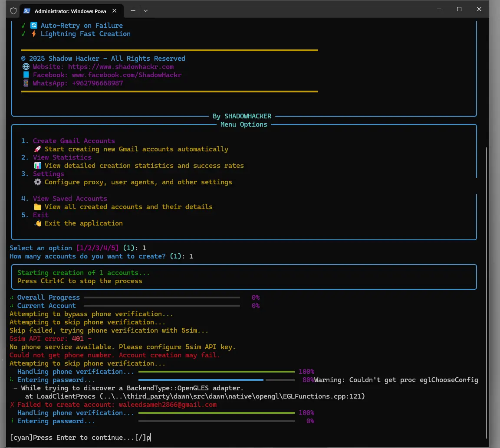
Task: Click the View Statistics menu text
Action: (62, 157)
